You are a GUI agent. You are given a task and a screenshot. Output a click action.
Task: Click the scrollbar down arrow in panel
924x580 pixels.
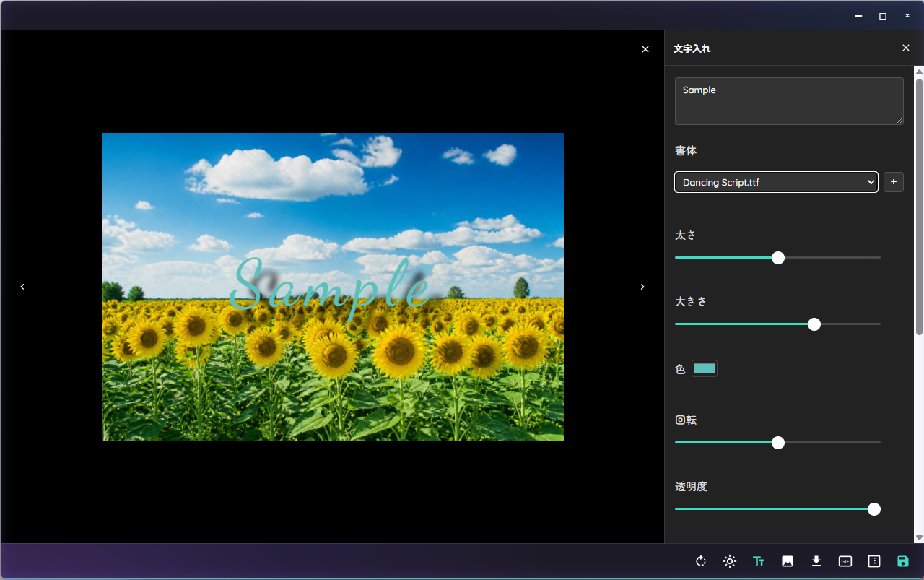(919, 538)
